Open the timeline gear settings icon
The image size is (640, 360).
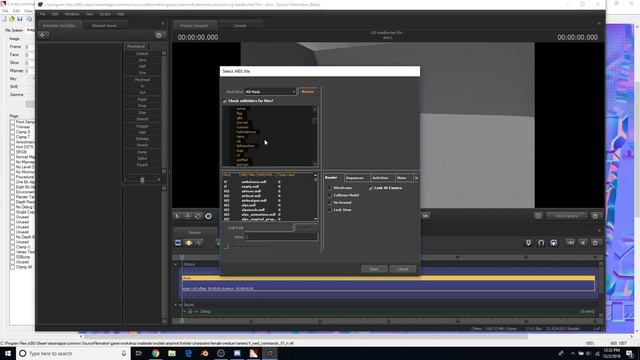pyautogui.click(x=595, y=243)
